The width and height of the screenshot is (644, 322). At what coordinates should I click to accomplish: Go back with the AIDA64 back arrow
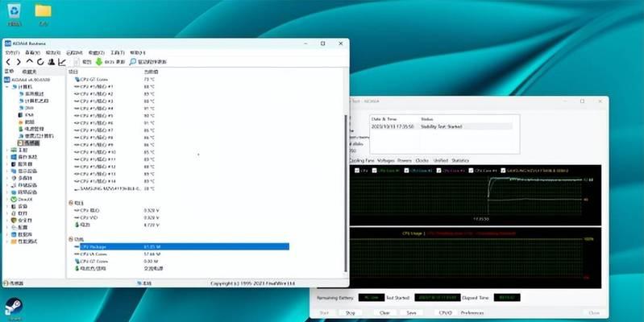pyautogui.click(x=8, y=62)
